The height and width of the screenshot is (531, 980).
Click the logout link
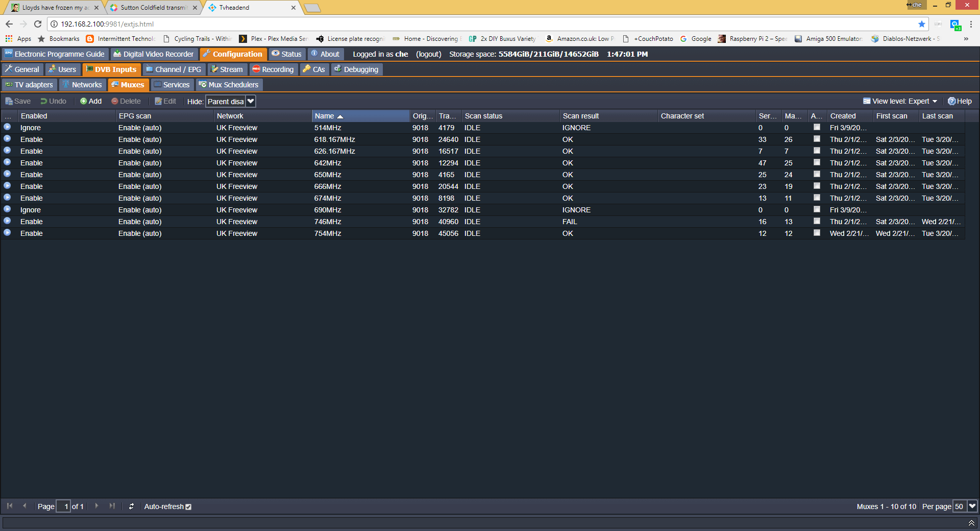(428, 54)
